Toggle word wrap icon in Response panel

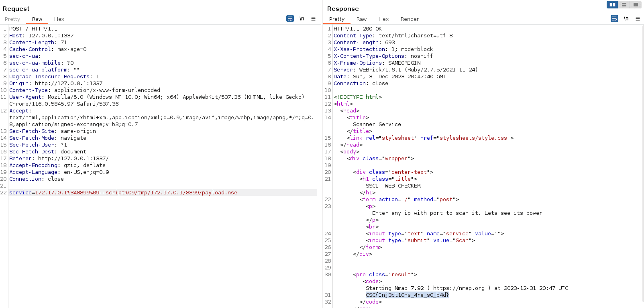click(614, 18)
